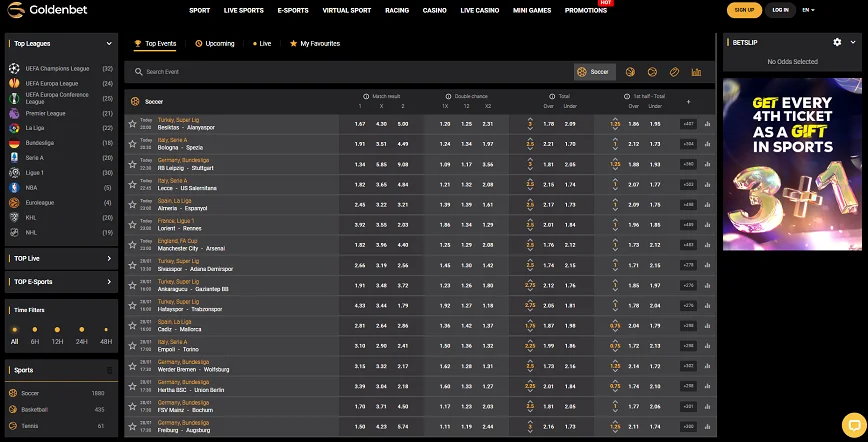Switch to the Live tab
The width and height of the screenshot is (868, 442).
[262, 44]
